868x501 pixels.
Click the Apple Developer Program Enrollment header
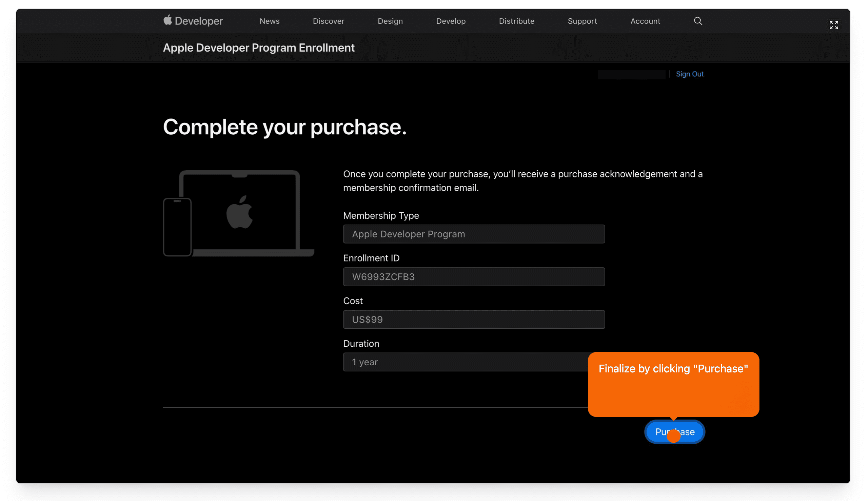click(259, 47)
